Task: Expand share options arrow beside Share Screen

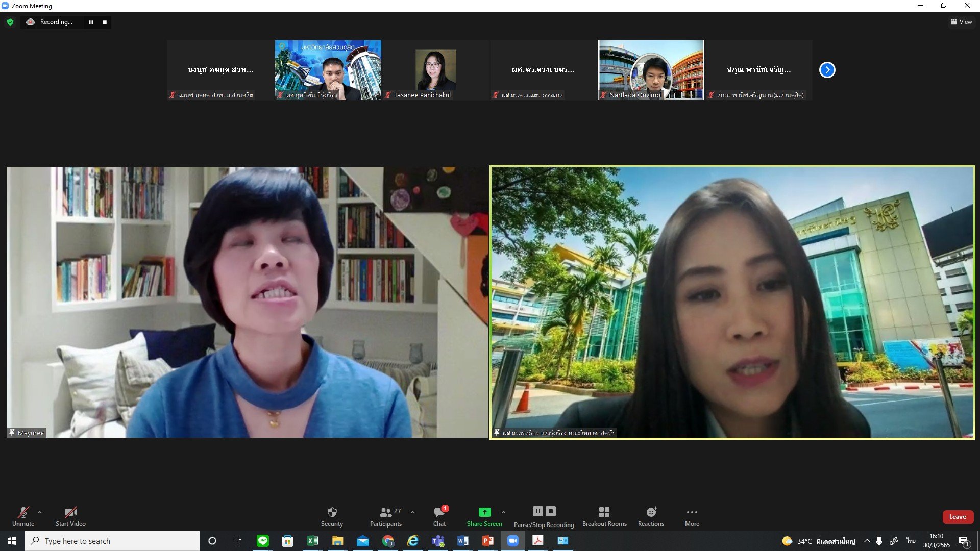Action: point(503,512)
